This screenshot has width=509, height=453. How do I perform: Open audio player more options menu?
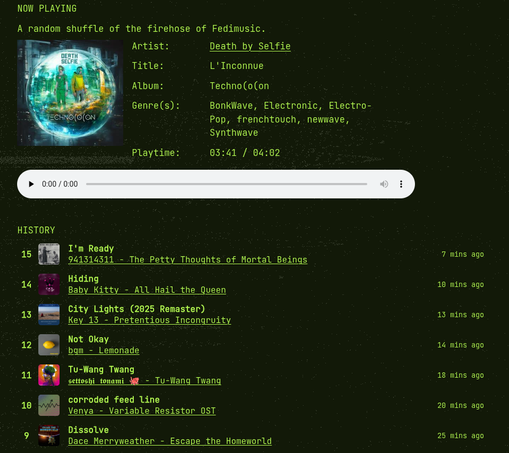(x=401, y=184)
